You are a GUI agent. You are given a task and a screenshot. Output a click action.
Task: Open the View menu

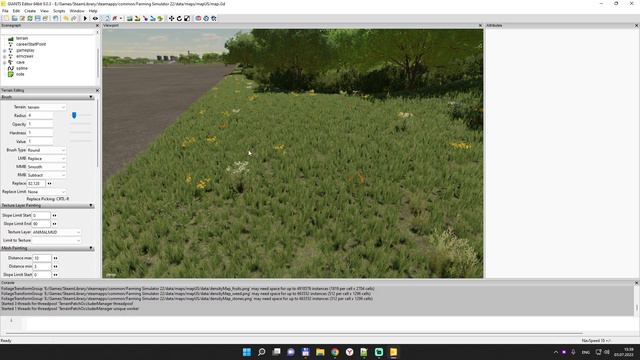pos(44,11)
